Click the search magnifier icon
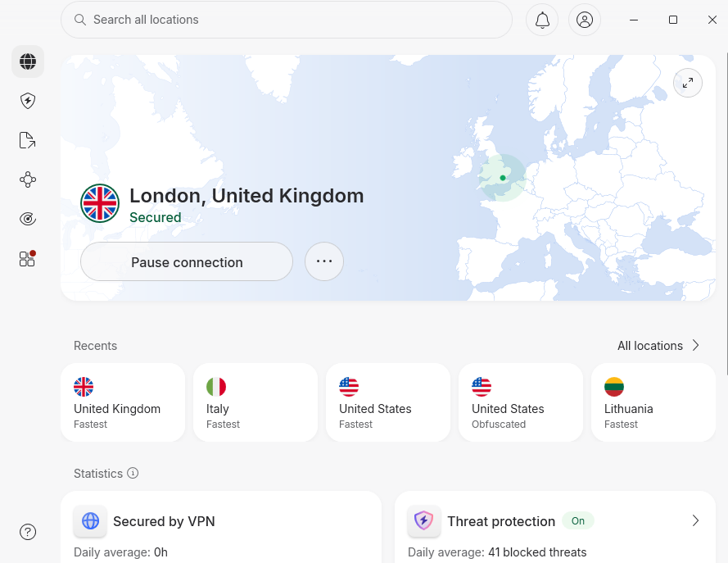Image resolution: width=728 pixels, height=563 pixels. 80,20
